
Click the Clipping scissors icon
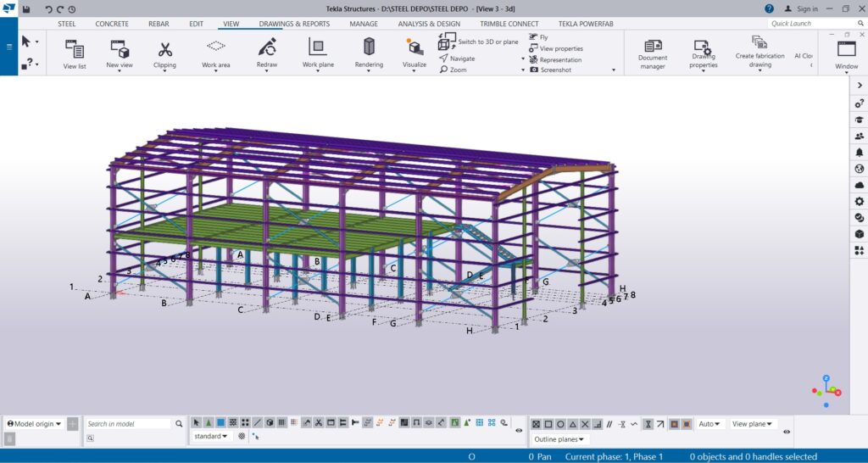(x=165, y=49)
